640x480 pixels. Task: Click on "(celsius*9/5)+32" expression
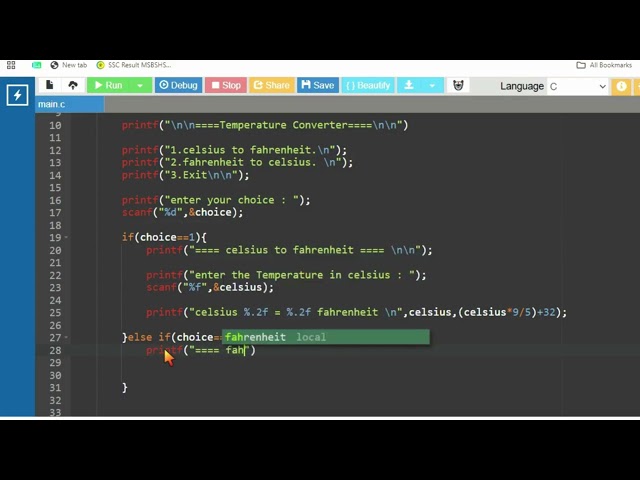(x=507, y=312)
